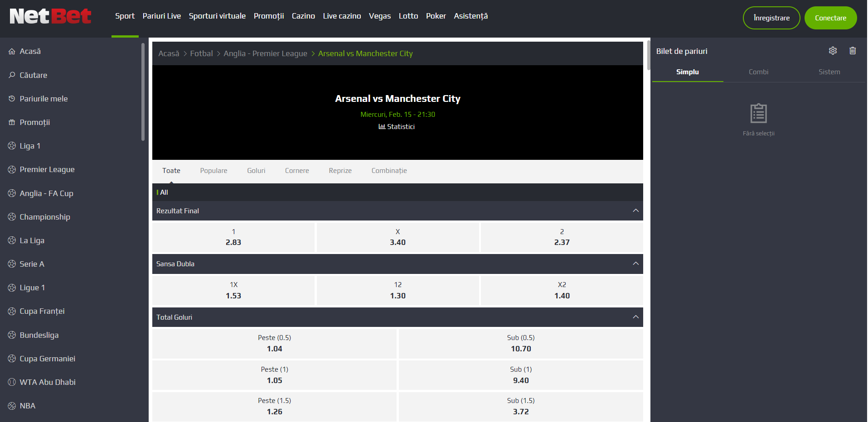Open bet slip settings gear icon

[x=833, y=51]
